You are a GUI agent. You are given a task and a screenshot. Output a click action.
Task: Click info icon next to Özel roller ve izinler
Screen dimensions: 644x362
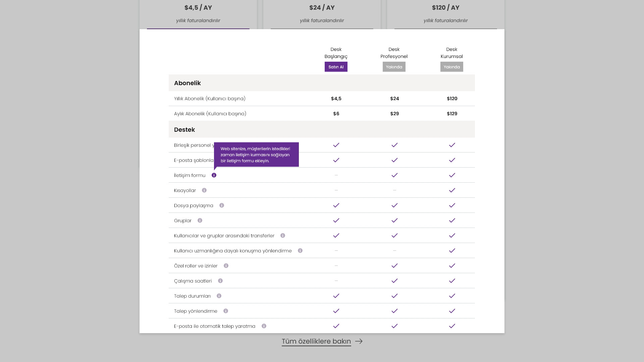tap(226, 266)
